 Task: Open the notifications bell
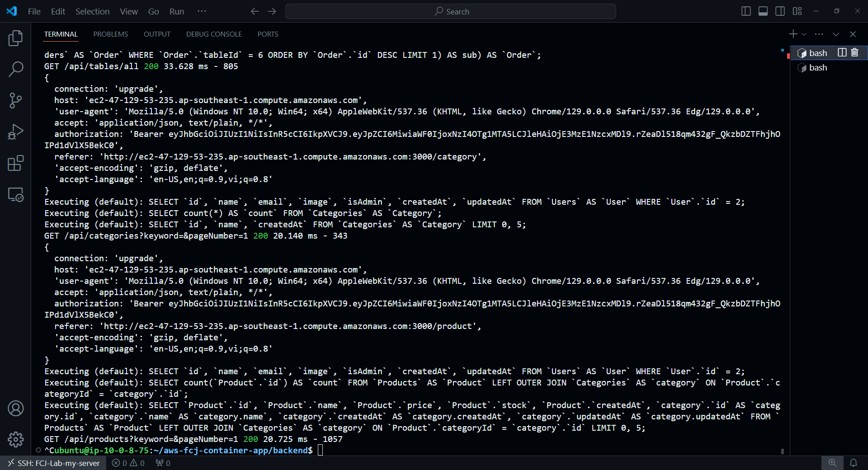pyautogui.click(x=854, y=463)
